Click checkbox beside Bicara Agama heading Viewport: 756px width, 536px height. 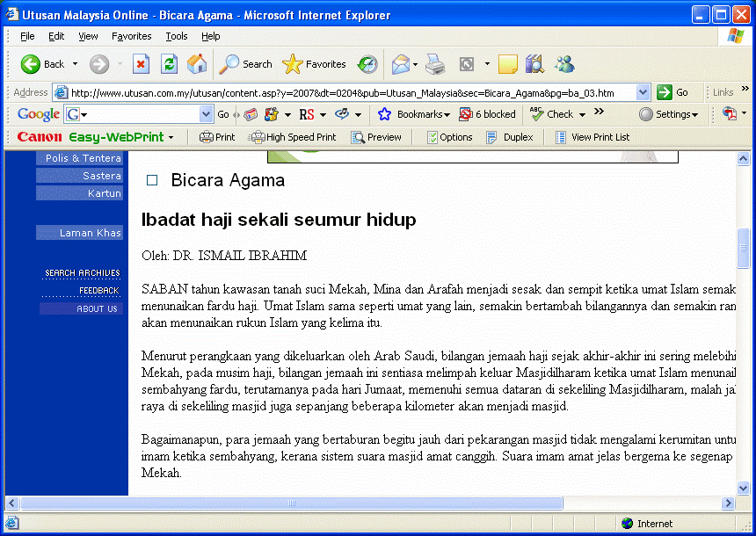pyautogui.click(x=152, y=180)
